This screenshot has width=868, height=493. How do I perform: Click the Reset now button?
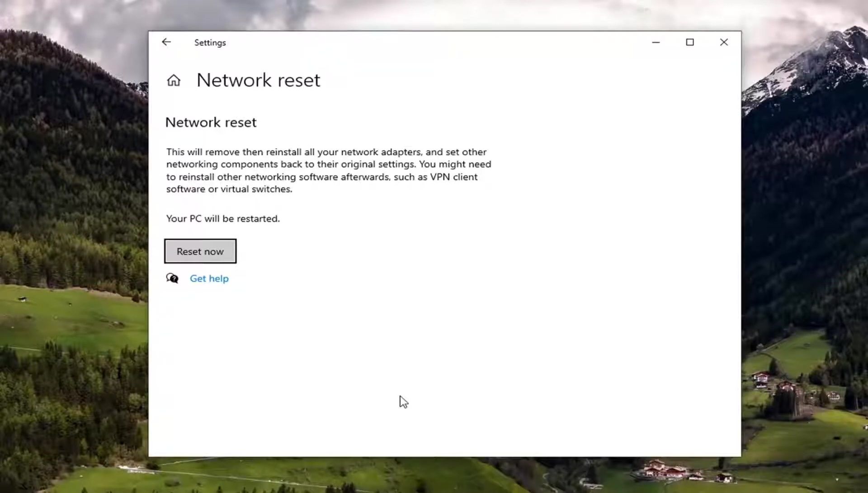[200, 251]
